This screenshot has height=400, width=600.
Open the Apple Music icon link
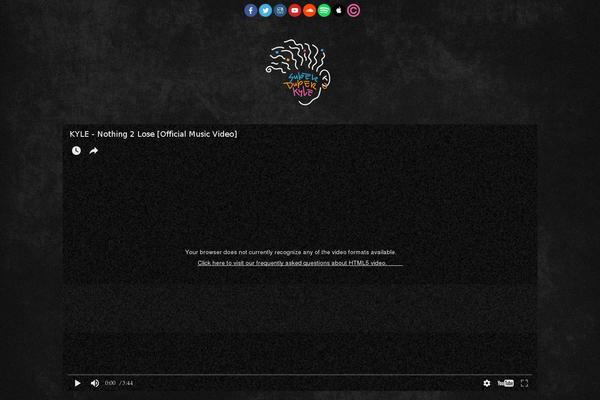point(339,10)
